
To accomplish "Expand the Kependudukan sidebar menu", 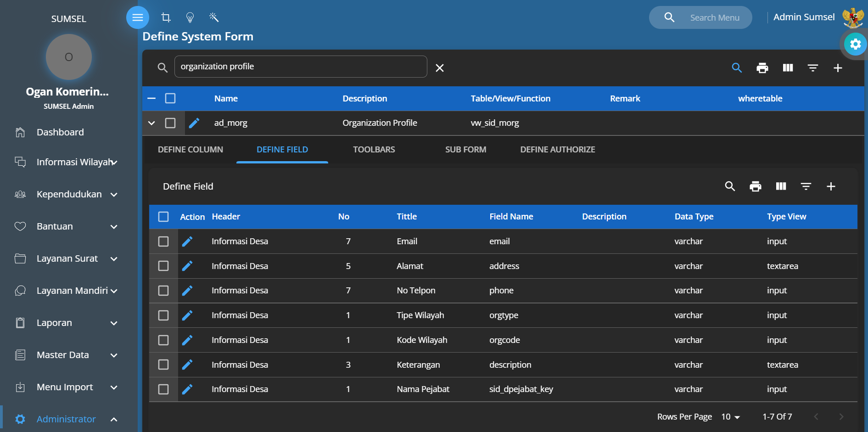I will (69, 194).
